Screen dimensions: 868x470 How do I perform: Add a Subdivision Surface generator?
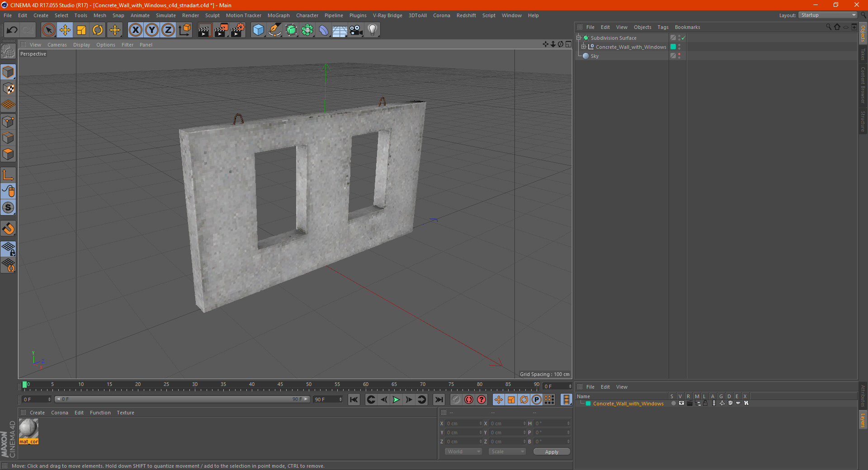(291, 30)
